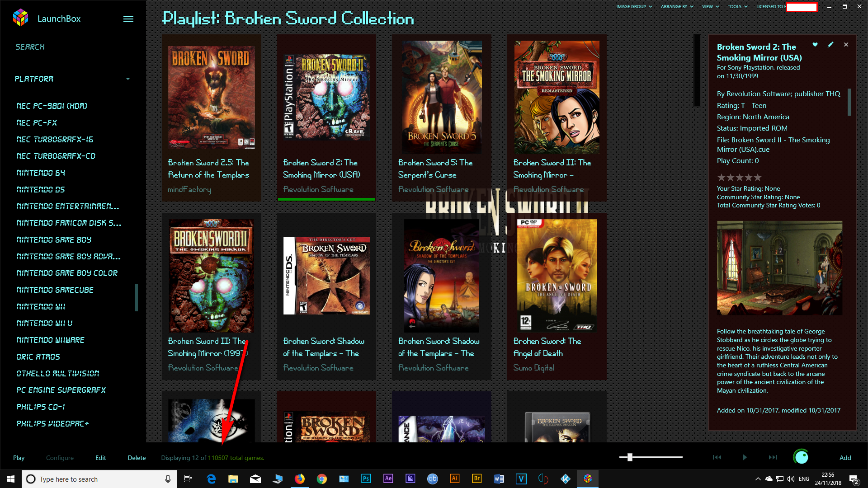Viewport: 868px width, 488px height.
Task: Open Task View on taskbar
Action: pyautogui.click(x=188, y=479)
